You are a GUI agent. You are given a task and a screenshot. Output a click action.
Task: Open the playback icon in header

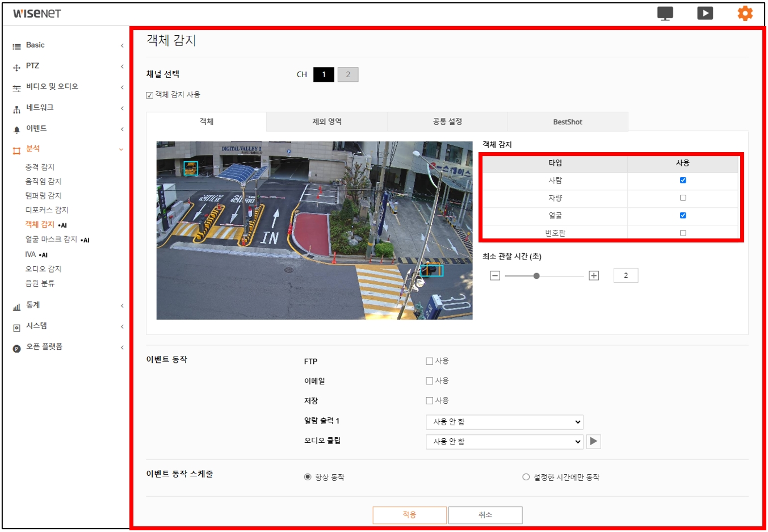pos(705,13)
